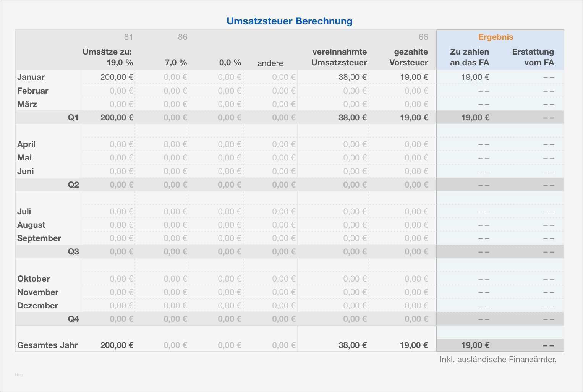Screen dimensions: 583x392
Task: Click the September row label
Action: pos(39,238)
